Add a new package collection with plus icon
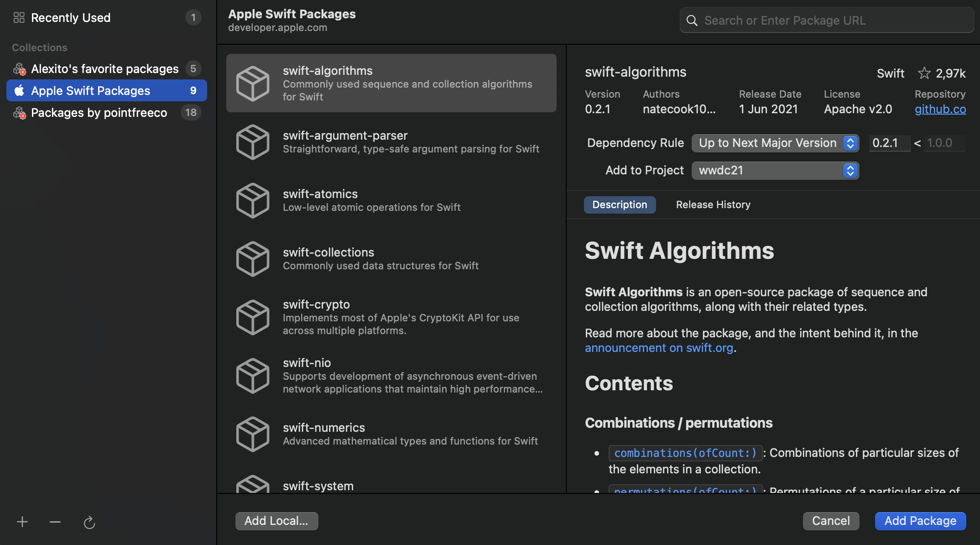The height and width of the screenshot is (545, 980). tap(22, 521)
